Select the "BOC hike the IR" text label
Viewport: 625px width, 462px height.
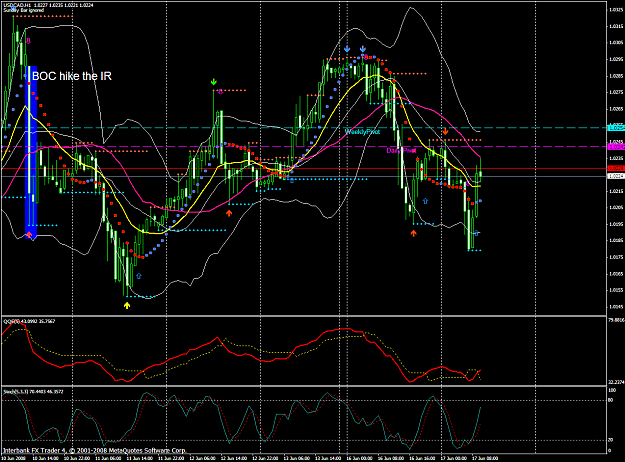(x=72, y=76)
